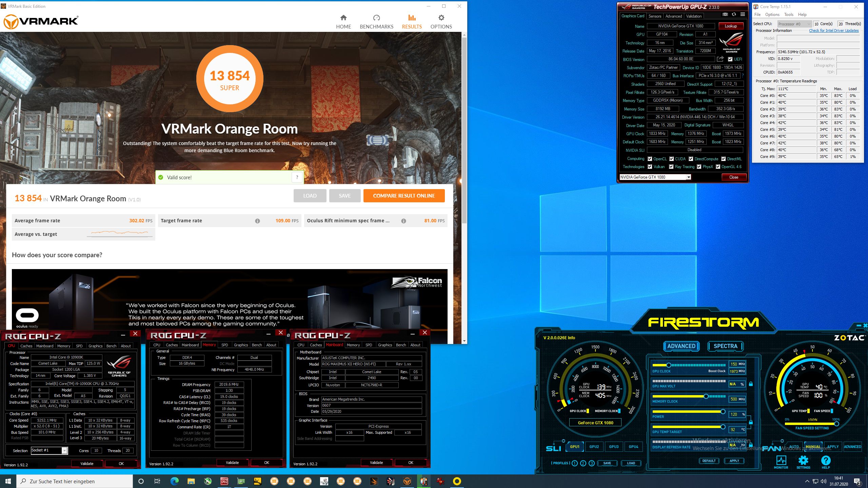Show hidden system tray icons chevron
The image size is (868, 488).
click(x=807, y=481)
